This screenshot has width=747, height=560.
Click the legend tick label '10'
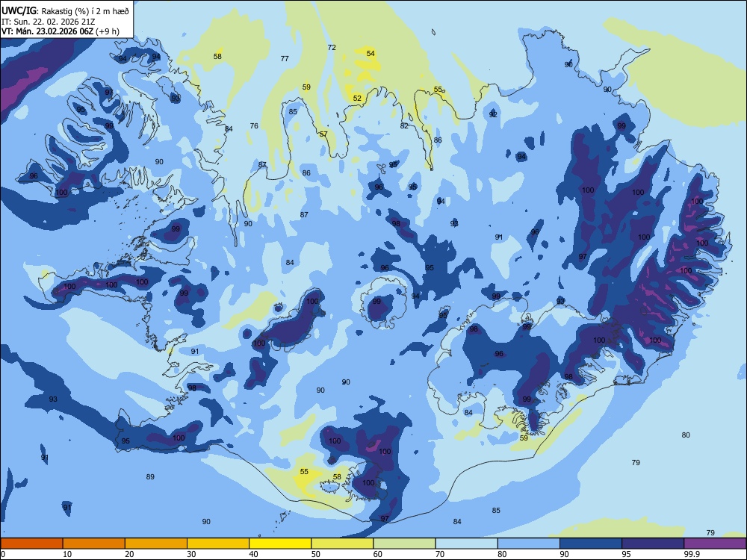click(67, 554)
